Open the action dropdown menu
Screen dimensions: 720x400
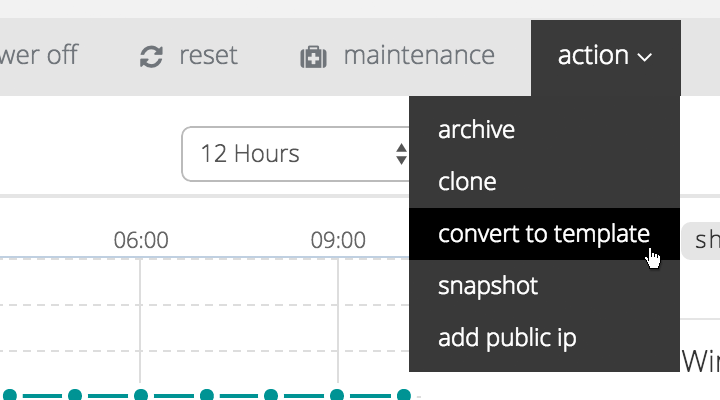pyautogui.click(x=606, y=57)
